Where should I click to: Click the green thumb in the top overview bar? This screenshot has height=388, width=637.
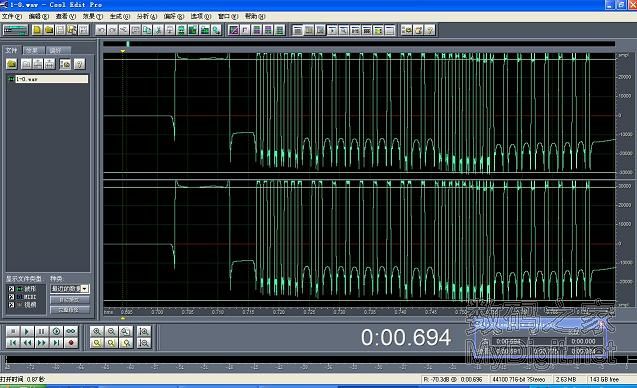click(x=128, y=44)
